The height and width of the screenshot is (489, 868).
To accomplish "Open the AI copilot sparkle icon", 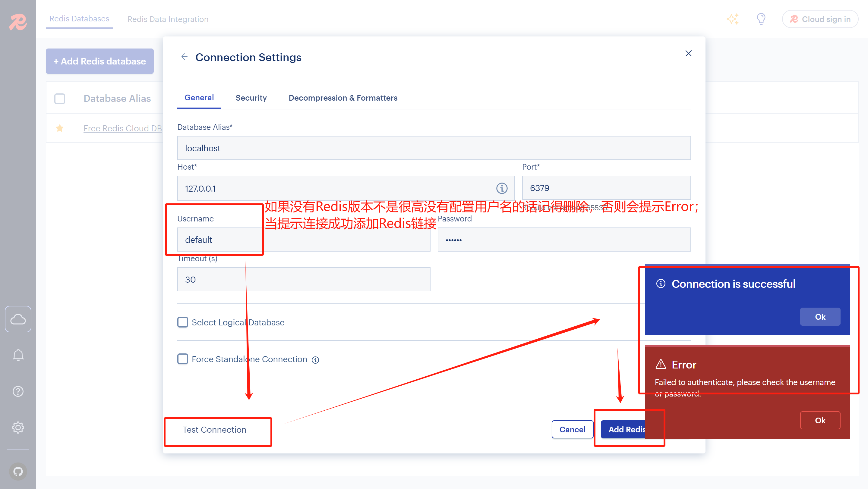I will 733,19.
